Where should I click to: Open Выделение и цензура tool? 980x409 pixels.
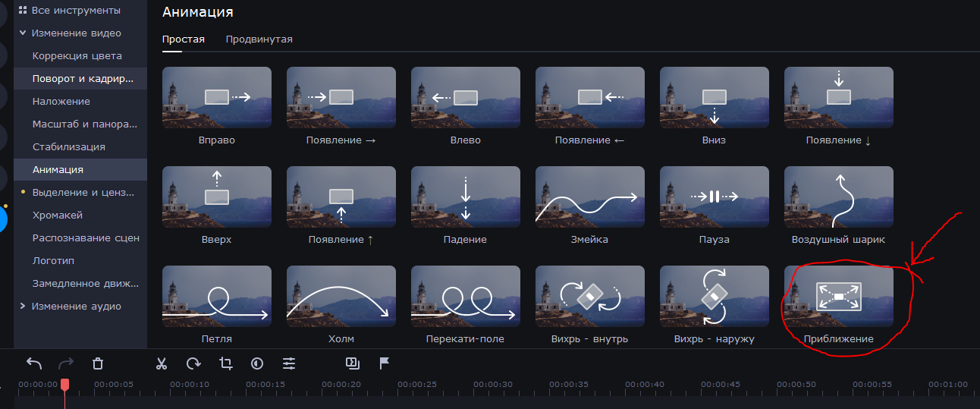click(x=80, y=193)
